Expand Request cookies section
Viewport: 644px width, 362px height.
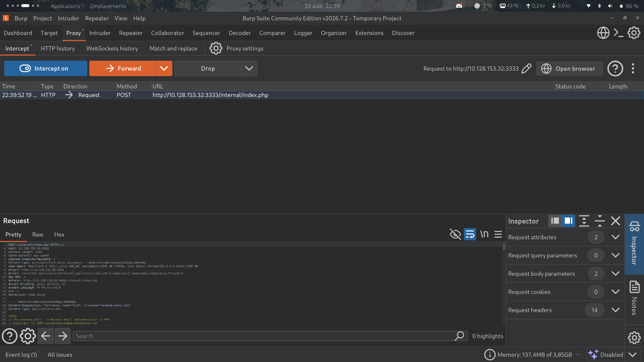pyautogui.click(x=615, y=292)
